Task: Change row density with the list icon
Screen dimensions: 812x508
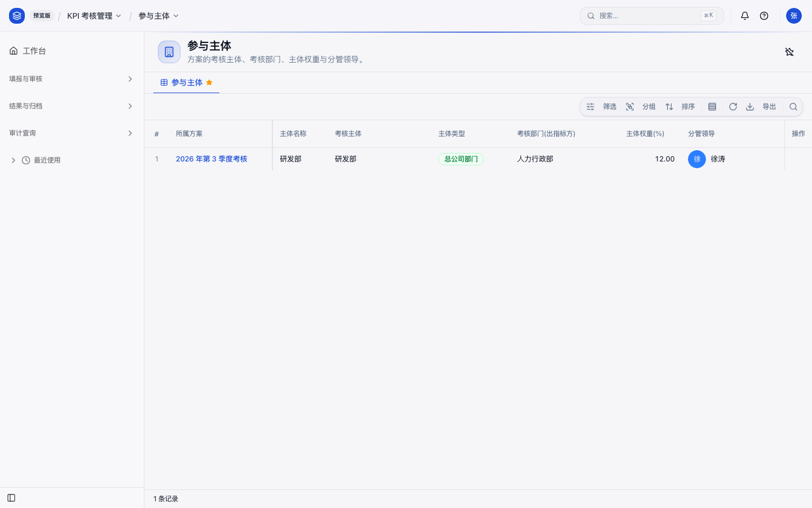Action: pyautogui.click(x=712, y=107)
